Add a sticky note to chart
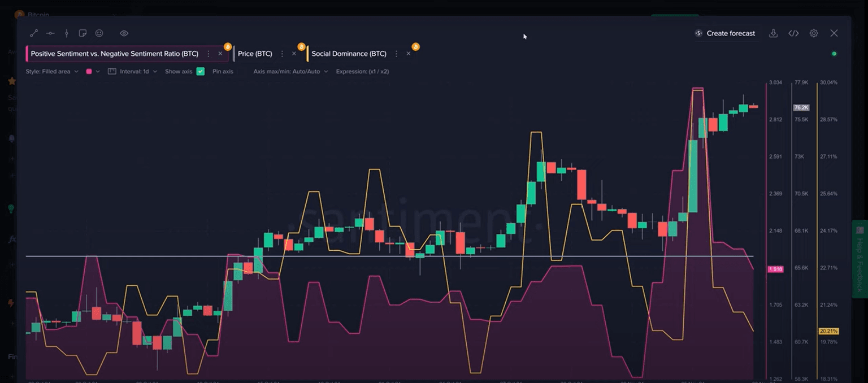The image size is (868, 383). click(x=83, y=33)
